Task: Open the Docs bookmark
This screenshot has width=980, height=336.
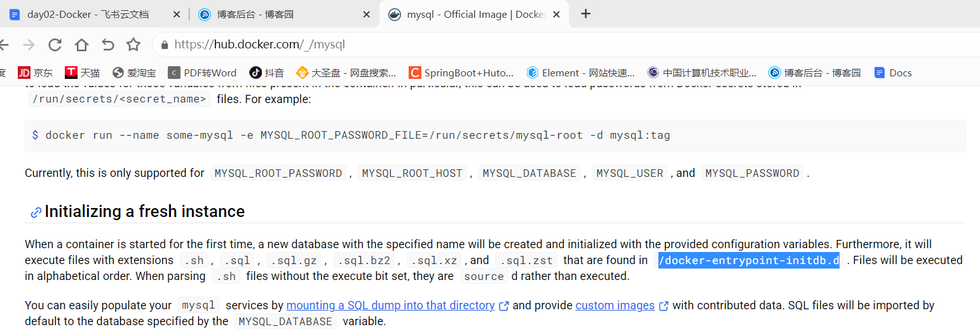Action: pos(893,73)
